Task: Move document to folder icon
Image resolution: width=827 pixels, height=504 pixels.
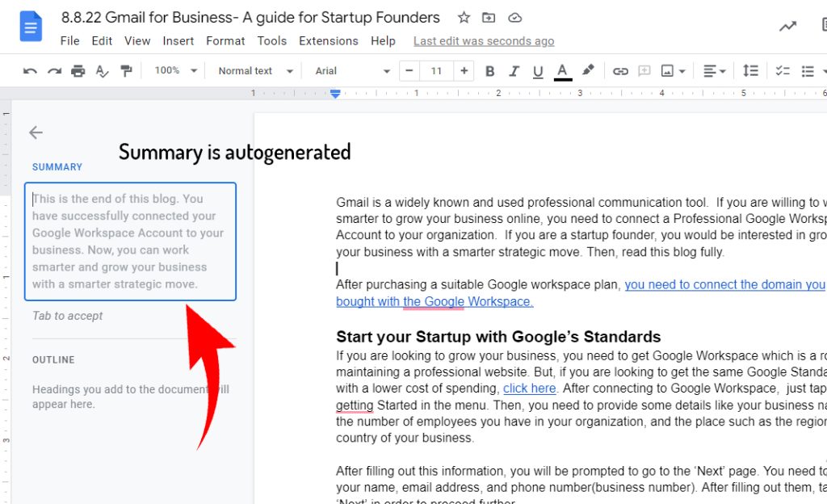Action: coord(489,18)
